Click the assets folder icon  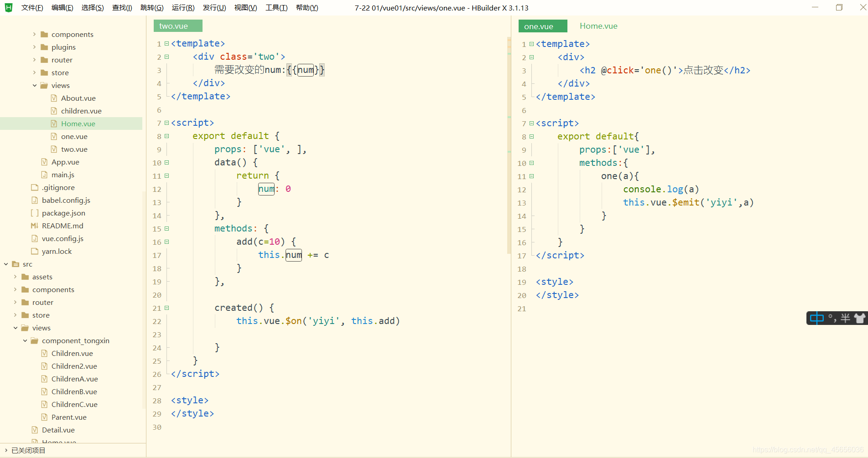pos(25,277)
